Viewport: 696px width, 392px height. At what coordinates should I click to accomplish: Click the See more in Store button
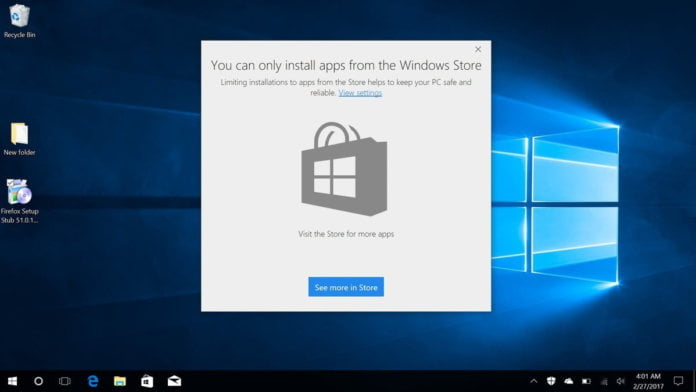346,287
